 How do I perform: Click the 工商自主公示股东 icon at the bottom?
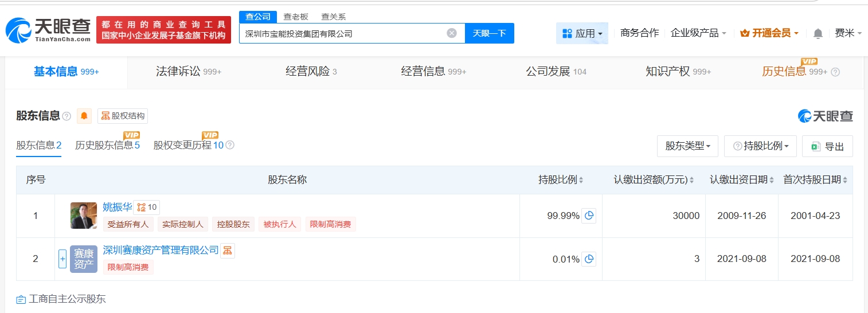[21, 299]
